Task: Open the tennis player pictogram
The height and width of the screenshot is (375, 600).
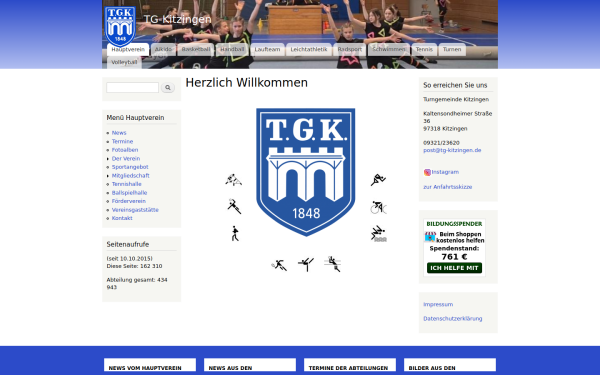Action: (x=279, y=265)
